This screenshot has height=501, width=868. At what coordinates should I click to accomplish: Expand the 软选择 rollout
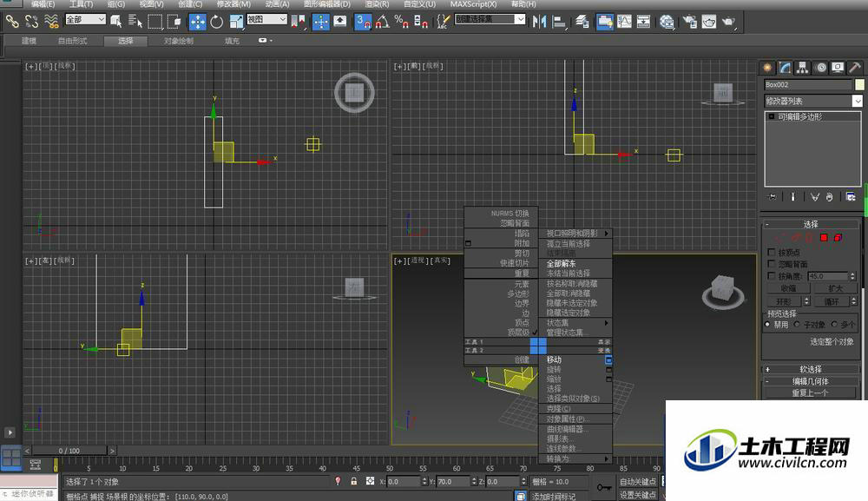pos(811,369)
